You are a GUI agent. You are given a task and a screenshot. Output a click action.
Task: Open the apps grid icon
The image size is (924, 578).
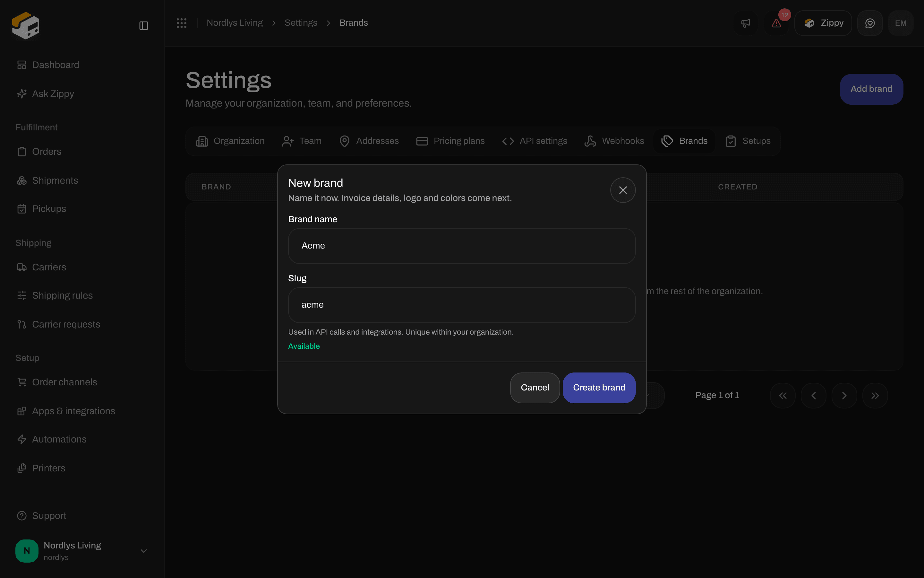click(182, 23)
